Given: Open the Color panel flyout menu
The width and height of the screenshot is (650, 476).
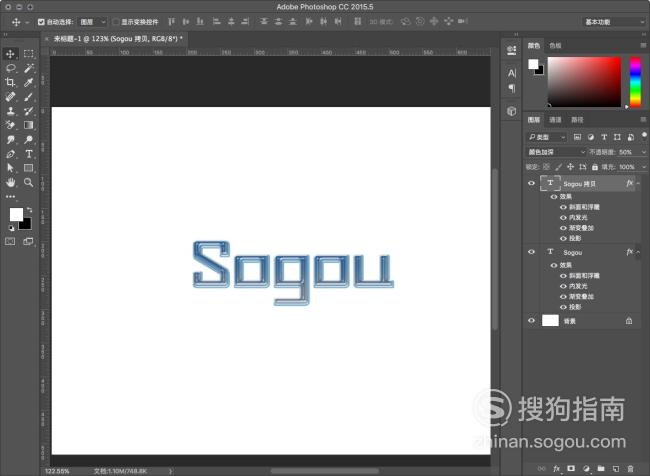Looking at the screenshot, I should click(x=643, y=45).
